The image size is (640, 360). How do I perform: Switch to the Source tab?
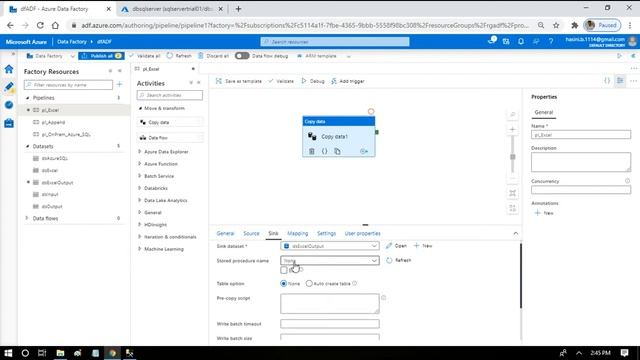(251, 233)
